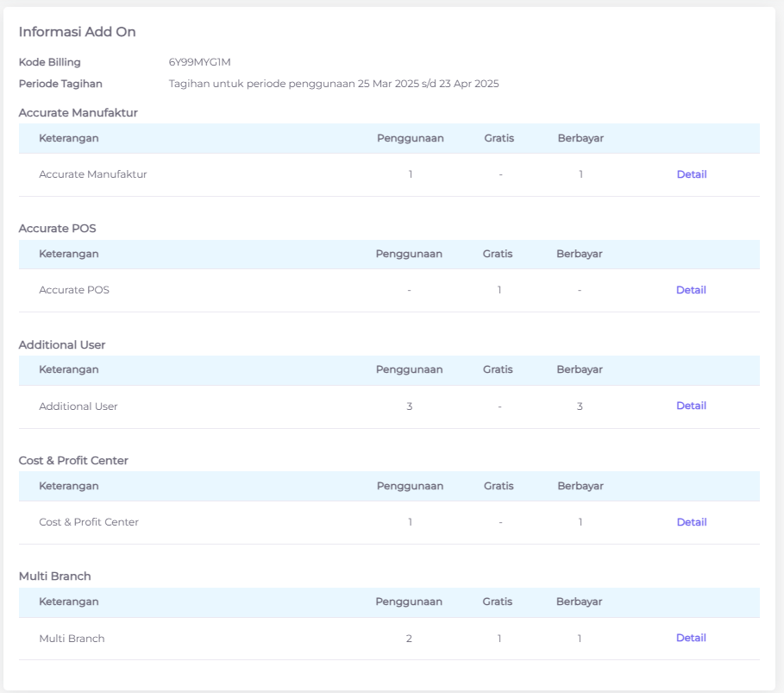Click Additional User paid value 3
This screenshot has height=693, width=784.
coord(580,406)
